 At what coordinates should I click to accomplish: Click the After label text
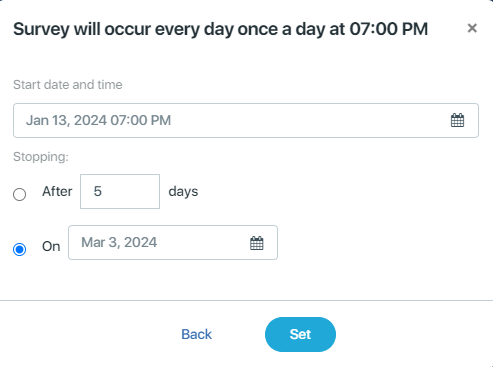pyautogui.click(x=57, y=192)
